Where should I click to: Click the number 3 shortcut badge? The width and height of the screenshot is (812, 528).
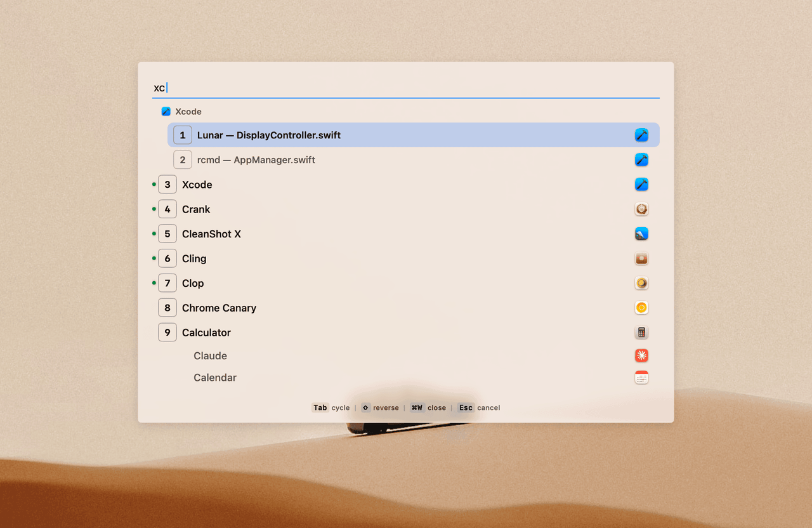(x=167, y=185)
